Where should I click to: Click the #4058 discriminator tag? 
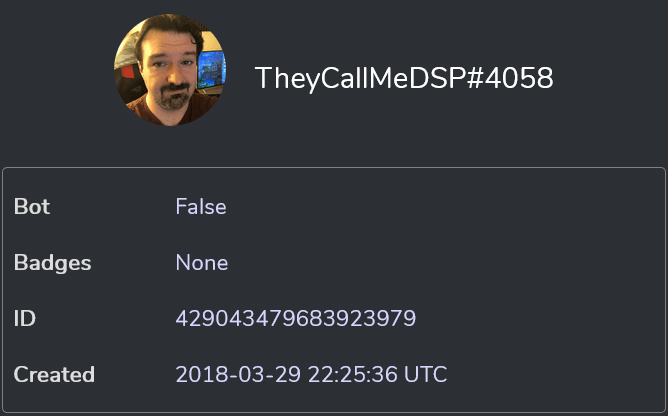pyautogui.click(x=510, y=78)
